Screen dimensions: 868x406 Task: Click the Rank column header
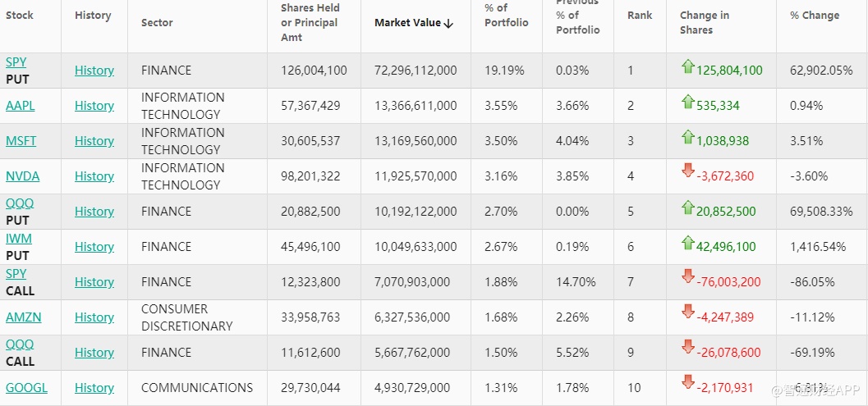tap(639, 16)
